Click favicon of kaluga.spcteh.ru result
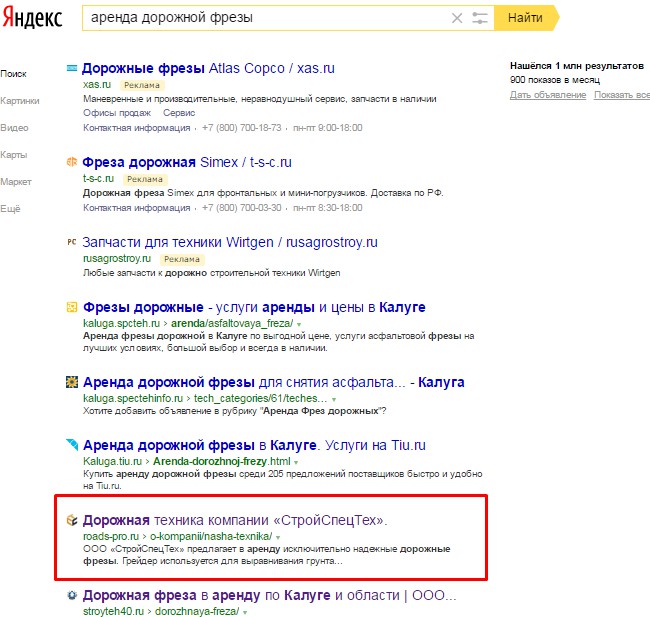This screenshot has width=650, height=617. click(x=72, y=307)
